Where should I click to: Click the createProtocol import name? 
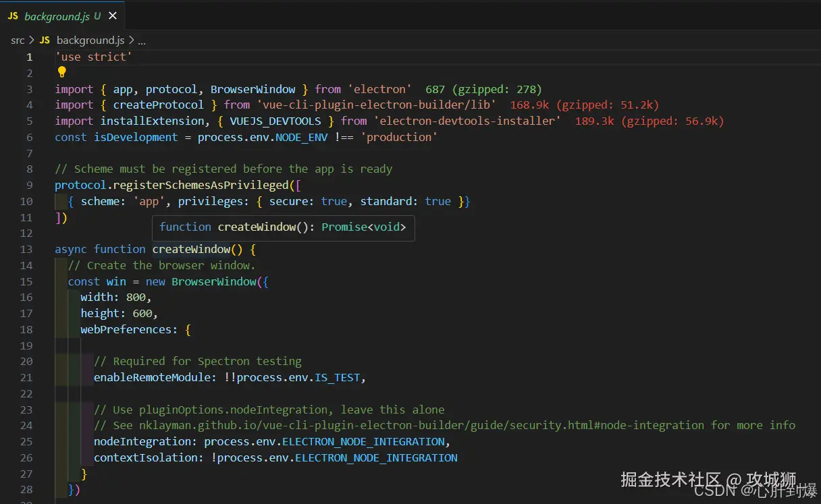158,105
